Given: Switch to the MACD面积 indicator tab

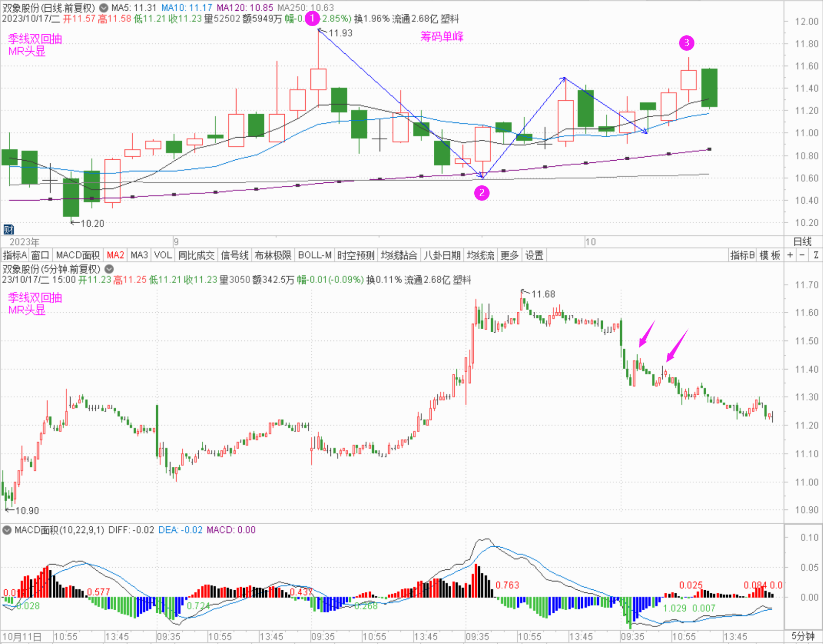Looking at the screenshot, I should [x=78, y=255].
